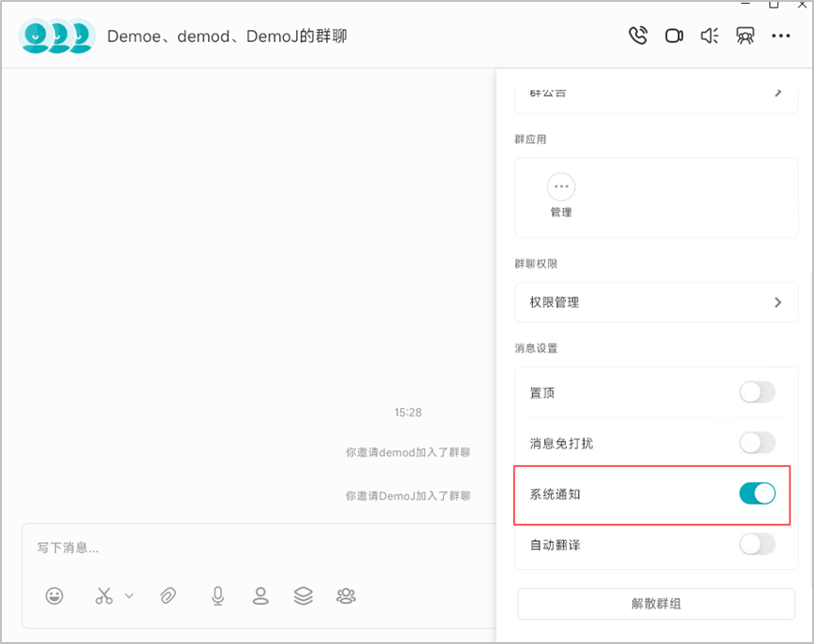Open the more options ellipsis menu

781,36
